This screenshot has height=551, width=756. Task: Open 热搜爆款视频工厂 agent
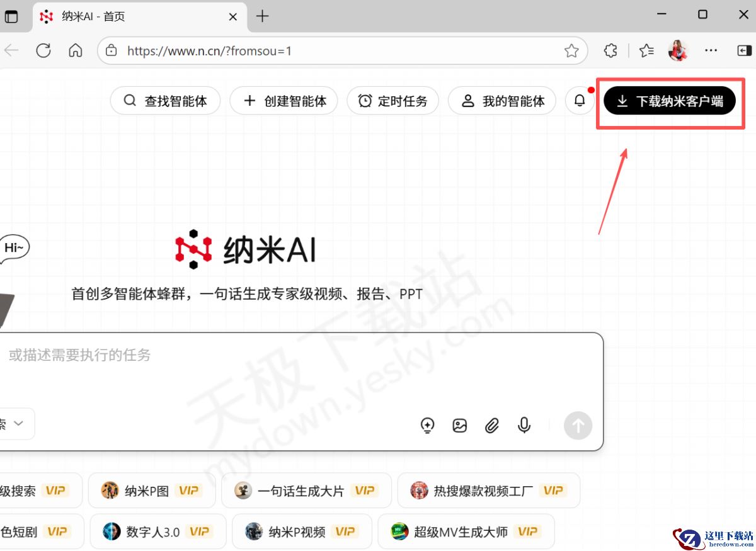[488, 491]
